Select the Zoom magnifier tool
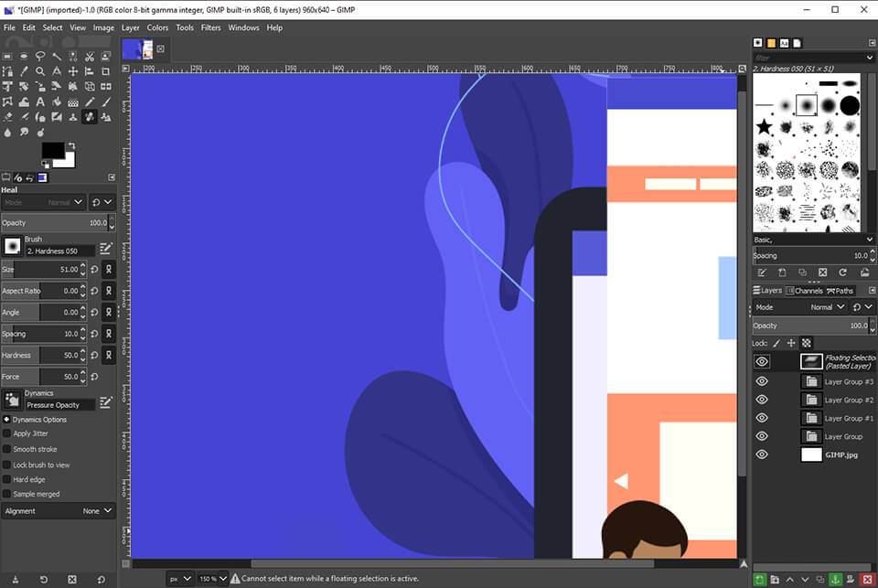Image resolution: width=878 pixels, height=588 pixels. point(39,71)
